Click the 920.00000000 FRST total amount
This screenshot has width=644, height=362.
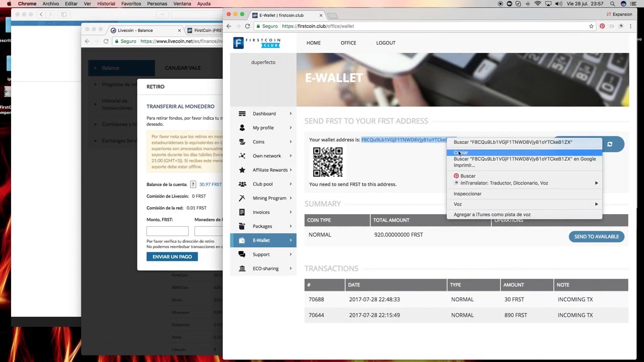click(x=398, y=235)
